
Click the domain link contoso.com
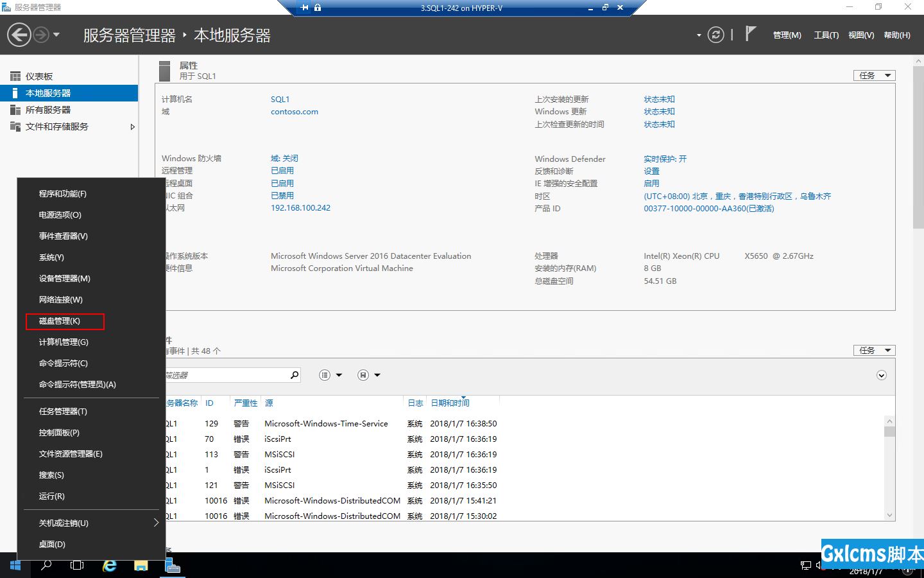[295, 112]
